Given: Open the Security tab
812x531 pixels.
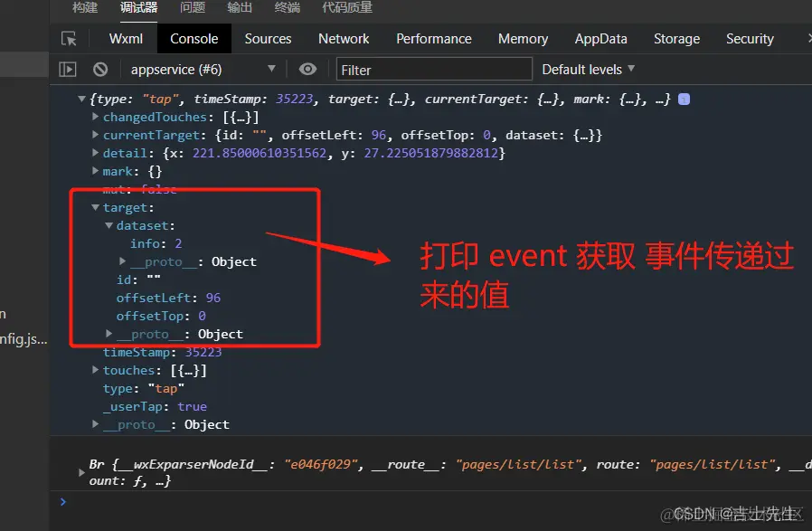Looking at the screenshot, I should click(750, 39).
